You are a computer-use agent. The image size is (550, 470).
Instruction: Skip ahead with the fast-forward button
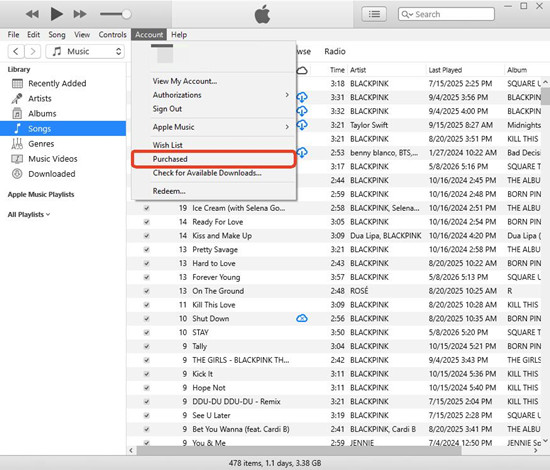click(80, 14)
